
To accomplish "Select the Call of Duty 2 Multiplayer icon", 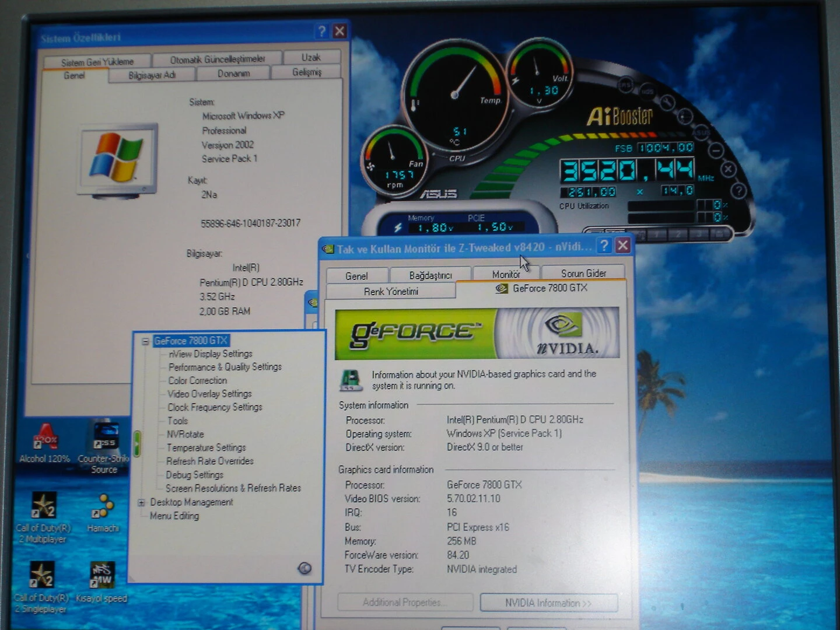I will pyautogui.click(x=44, y=518).
